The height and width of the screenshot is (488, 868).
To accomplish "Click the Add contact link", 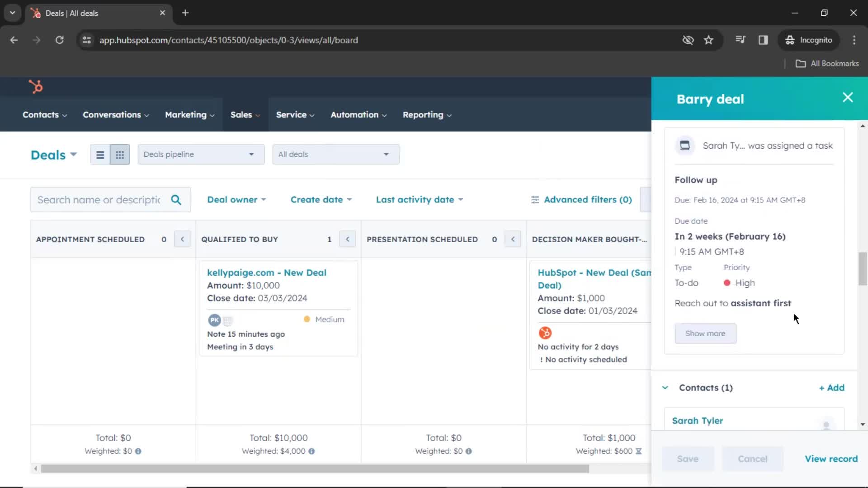I will coord(832,387).
